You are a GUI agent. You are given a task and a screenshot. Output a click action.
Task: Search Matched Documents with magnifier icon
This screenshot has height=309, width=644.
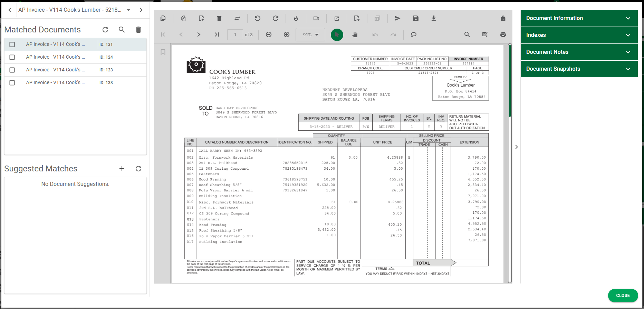(122, 30)
